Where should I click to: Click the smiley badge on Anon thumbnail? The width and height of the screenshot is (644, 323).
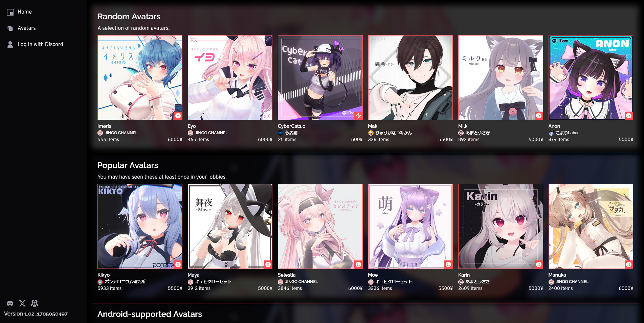tap(629, 116)
